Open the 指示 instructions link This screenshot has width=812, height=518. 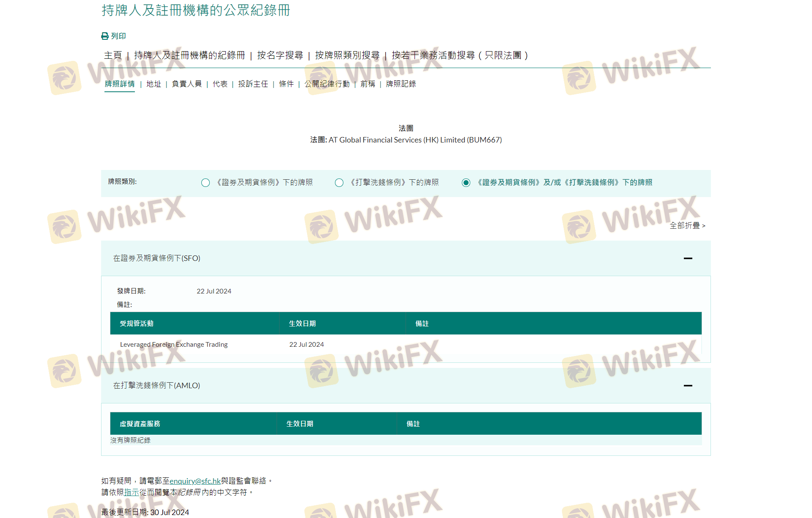[132, 493]
